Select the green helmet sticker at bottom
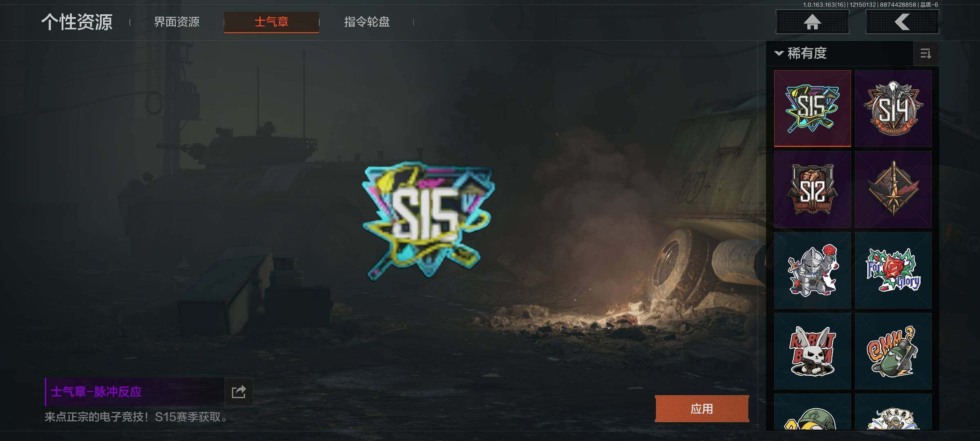This screenshot has width=980, height=441. coord(812,412)
